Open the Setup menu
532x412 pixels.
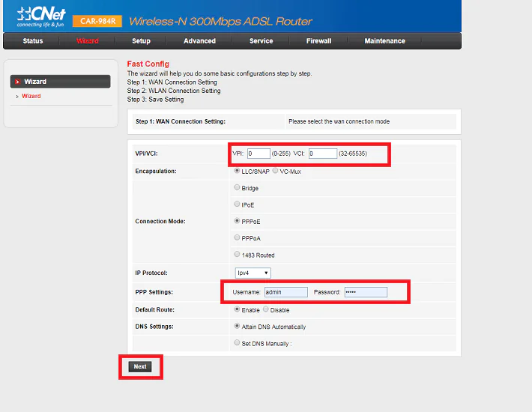pos(141,41)
